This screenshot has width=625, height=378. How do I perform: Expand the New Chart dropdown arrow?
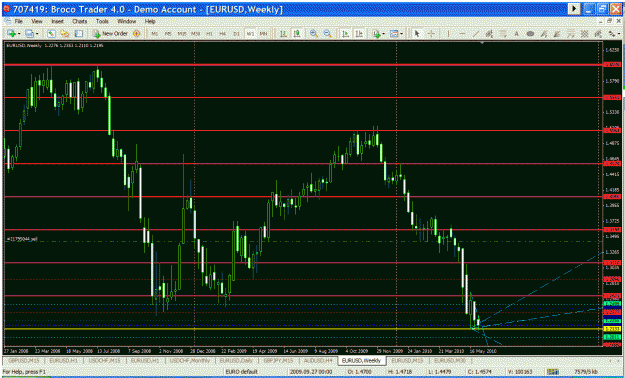18,34
